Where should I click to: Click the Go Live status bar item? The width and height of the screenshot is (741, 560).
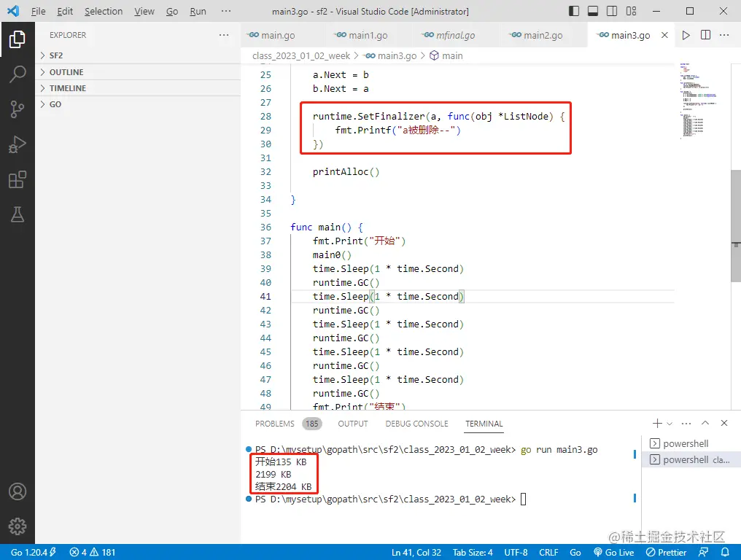coord(613,552)
